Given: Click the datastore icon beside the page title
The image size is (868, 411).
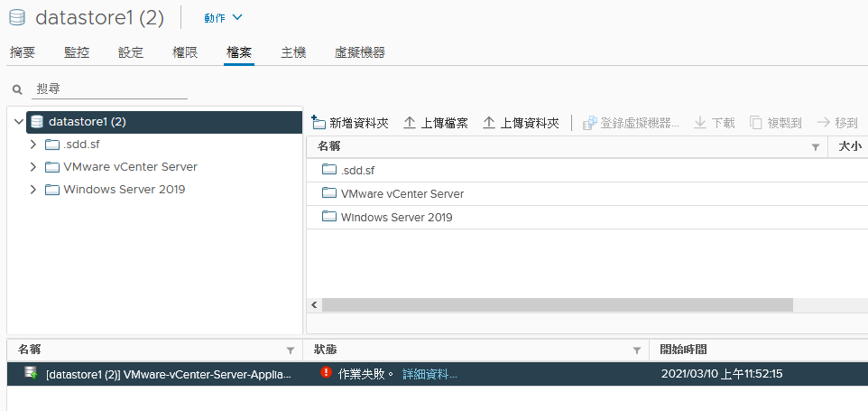Looking at the screenshot, I should (18, 18).
